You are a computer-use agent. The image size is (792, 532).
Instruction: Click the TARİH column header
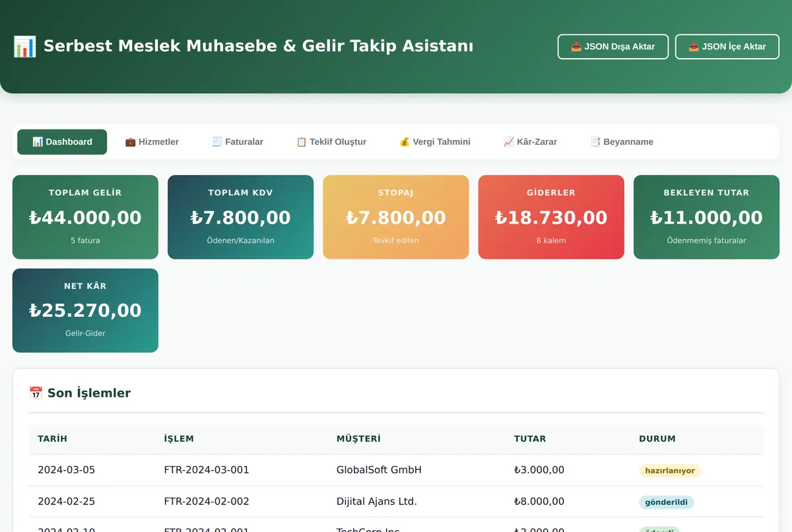(x=53, y=439)
